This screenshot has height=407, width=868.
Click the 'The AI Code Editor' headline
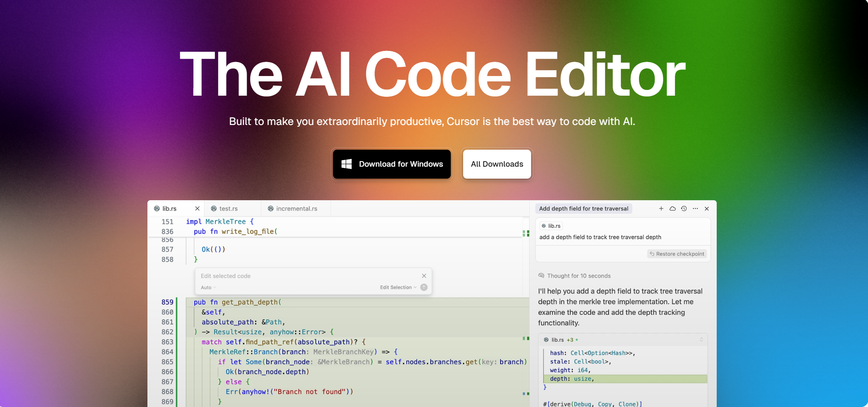(x=433, y=74)
